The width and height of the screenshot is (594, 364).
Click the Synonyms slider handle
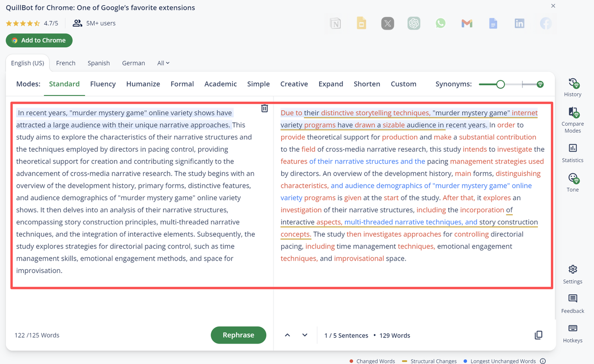pos(500,84)
